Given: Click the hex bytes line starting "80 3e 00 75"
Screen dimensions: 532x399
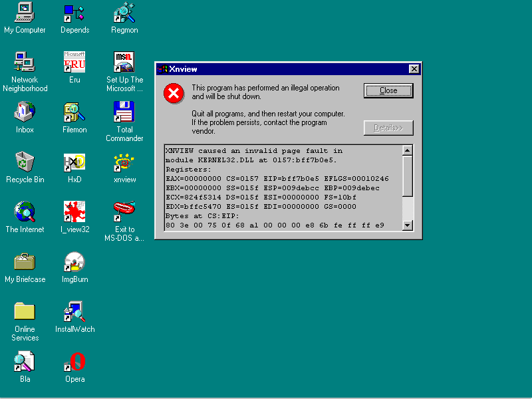Looking at the screenshot, I should (275, 225).
